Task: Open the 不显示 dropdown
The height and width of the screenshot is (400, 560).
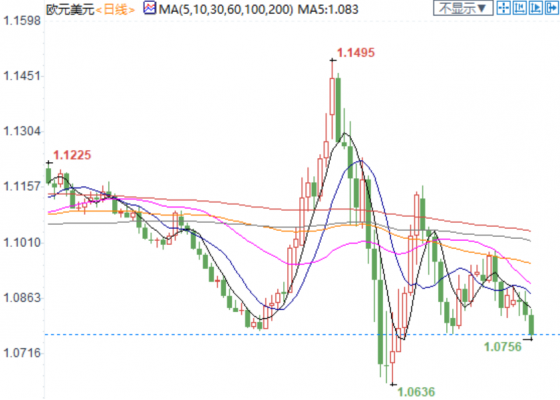Action: [463, 8]
